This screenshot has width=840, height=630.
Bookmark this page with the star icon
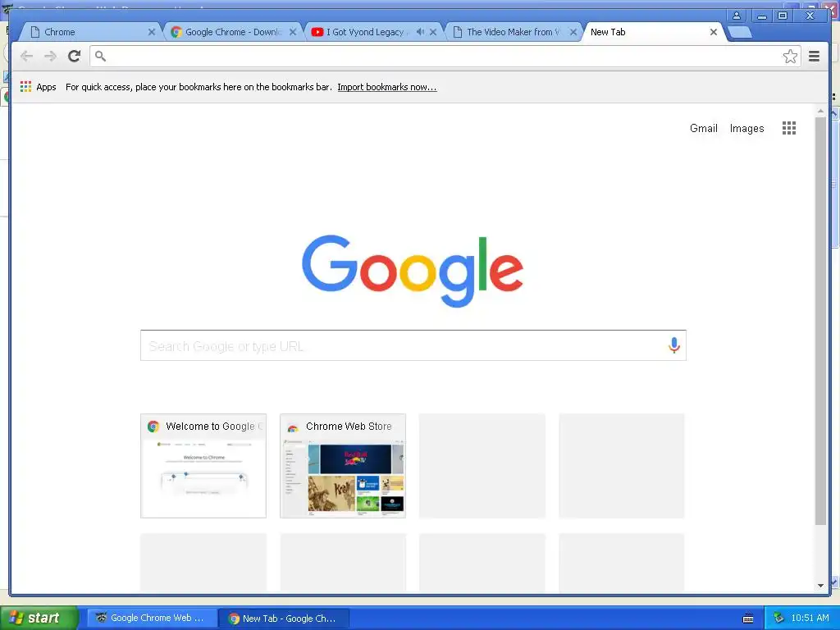coord(790,57)
